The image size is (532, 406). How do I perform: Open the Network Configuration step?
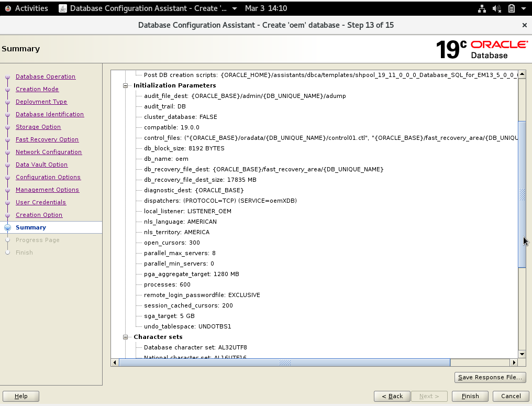[x=49, y=152]
